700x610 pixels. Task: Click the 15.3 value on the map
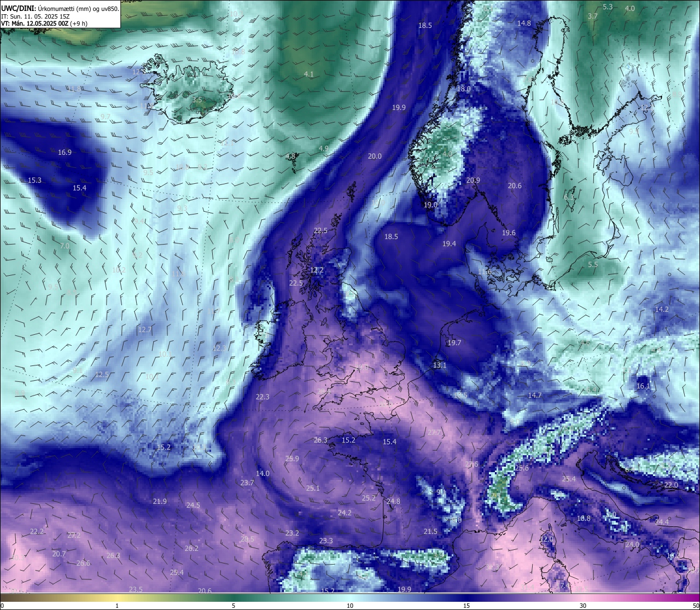pyautogui.click(x=34, y=180)
